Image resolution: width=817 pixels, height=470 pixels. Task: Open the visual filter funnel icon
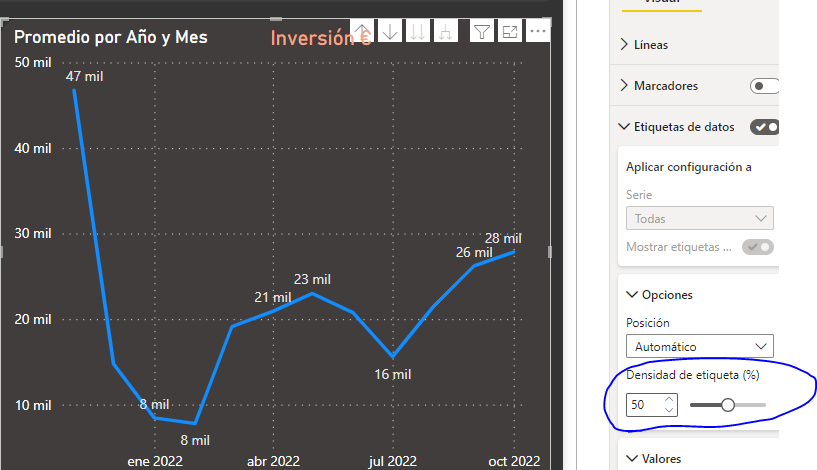482,32
